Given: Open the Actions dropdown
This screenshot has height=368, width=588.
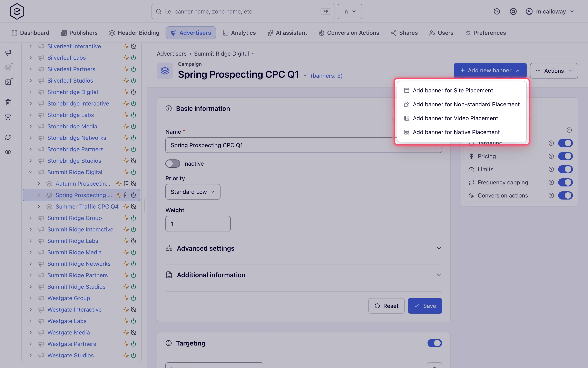Looking at the screenshot, I should [x=554, y=71].
